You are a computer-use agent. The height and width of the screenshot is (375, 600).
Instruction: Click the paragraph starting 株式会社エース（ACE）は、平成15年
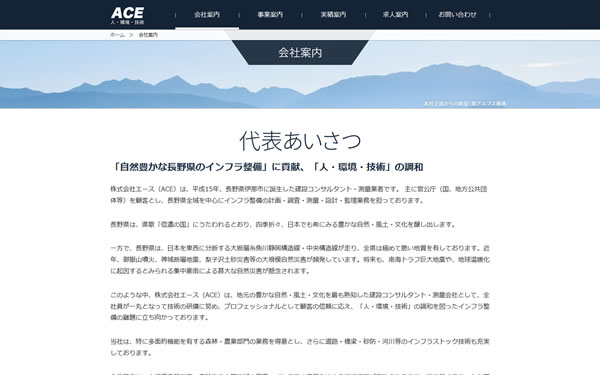point(300,195)
